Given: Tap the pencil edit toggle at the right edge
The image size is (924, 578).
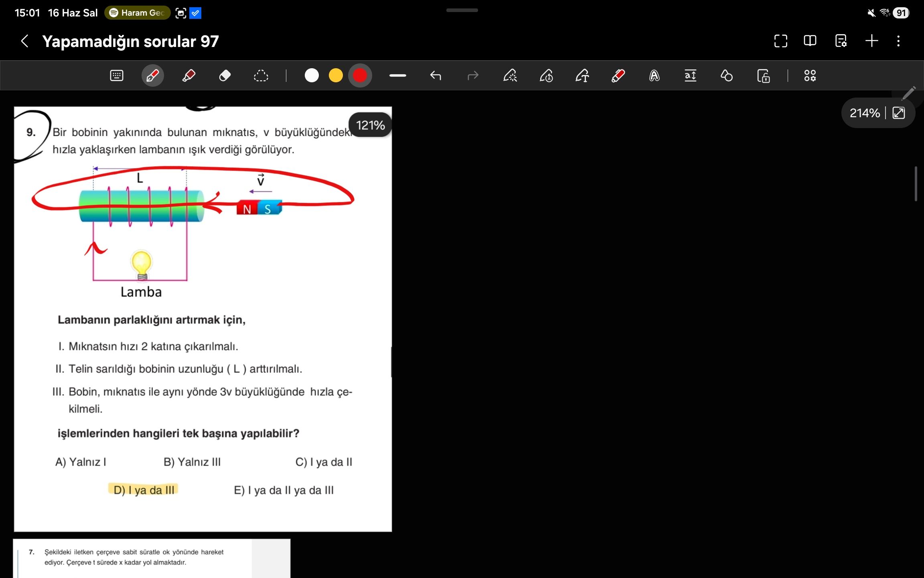Looking at the screenshot, I should pyautogui.click(x=908, y=94).
